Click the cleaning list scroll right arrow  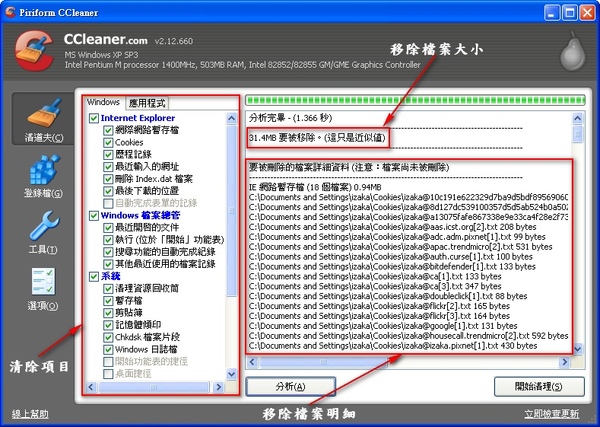click(x=218, y=387)
